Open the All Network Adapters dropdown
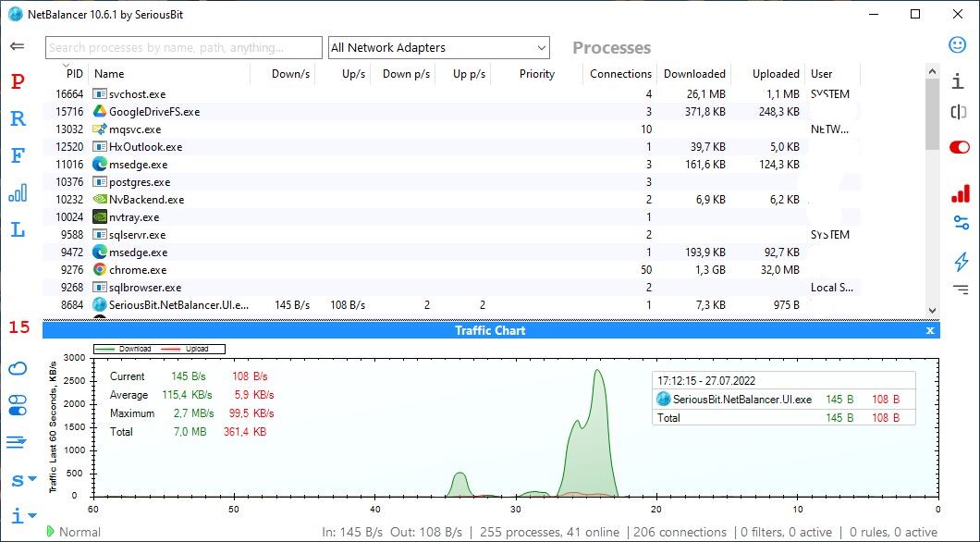 click(439, 47)
